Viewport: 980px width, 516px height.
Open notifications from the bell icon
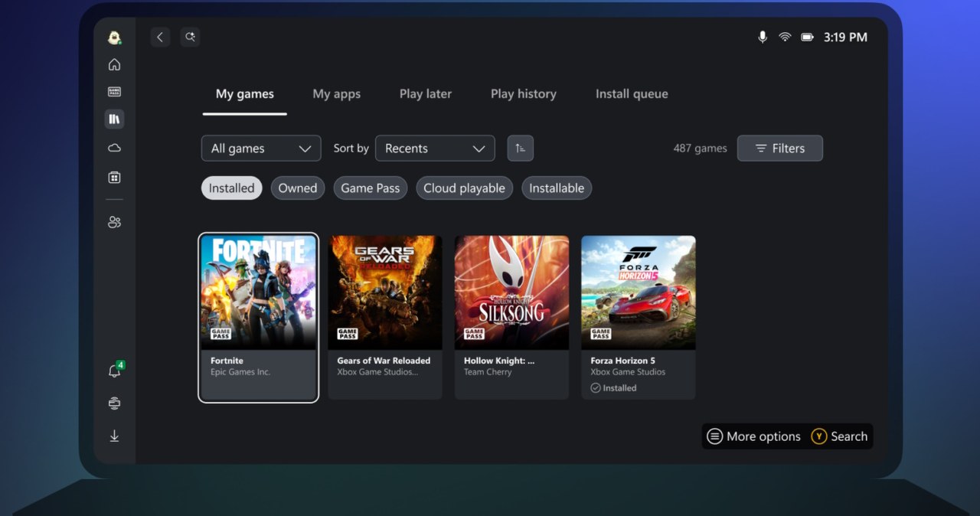click(x=113, y=370)
